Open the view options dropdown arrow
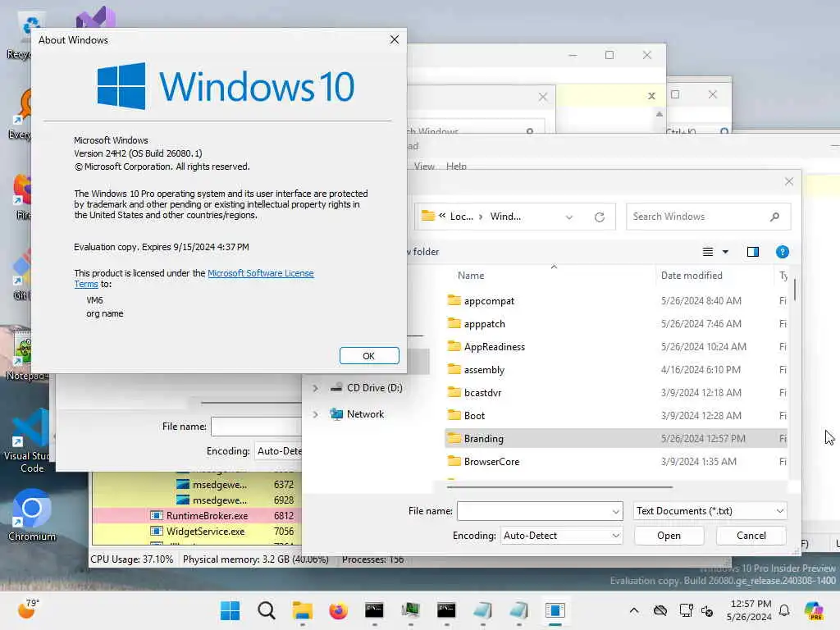Image resolution: width=840 pixels, height=630 pixels. [x=725, y=252]
